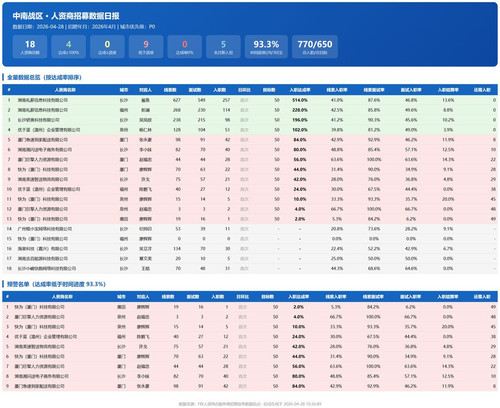
Task: Click the 全量数据总览 section heading
Action: coord(44,77)
